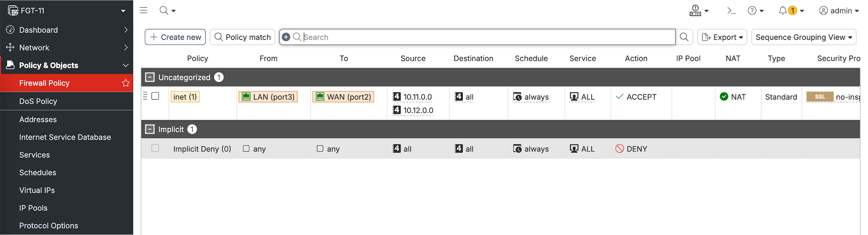This screenshot has height=235, width=868.
Task: Focus the policy Search input field
Action: 488,37
